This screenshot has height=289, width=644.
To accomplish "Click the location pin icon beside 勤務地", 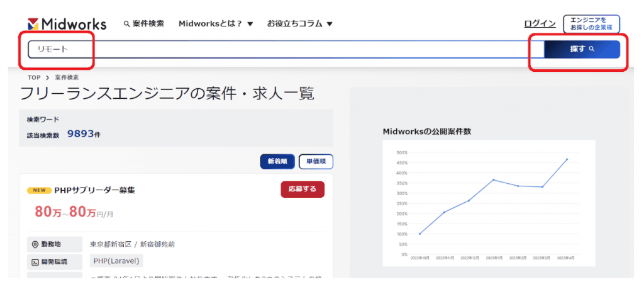I will (34, 244).
